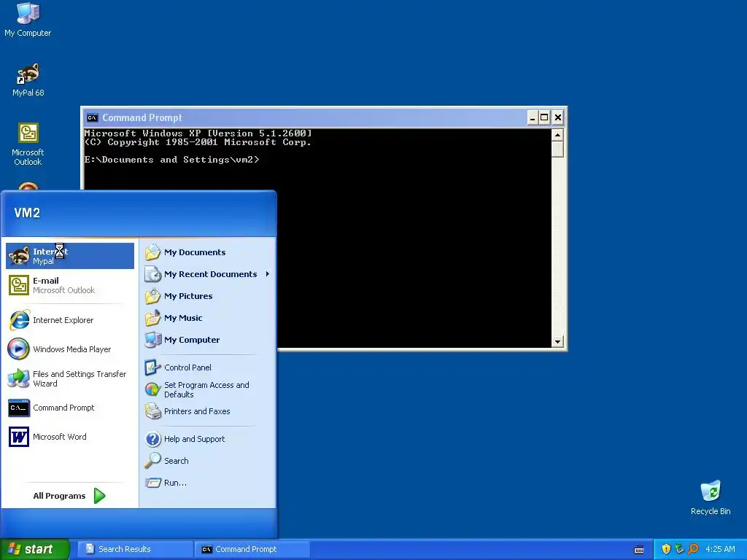This screenshot has height=560, width=747.
Task: Open My Documents text entry
Action: click(195, 252)
